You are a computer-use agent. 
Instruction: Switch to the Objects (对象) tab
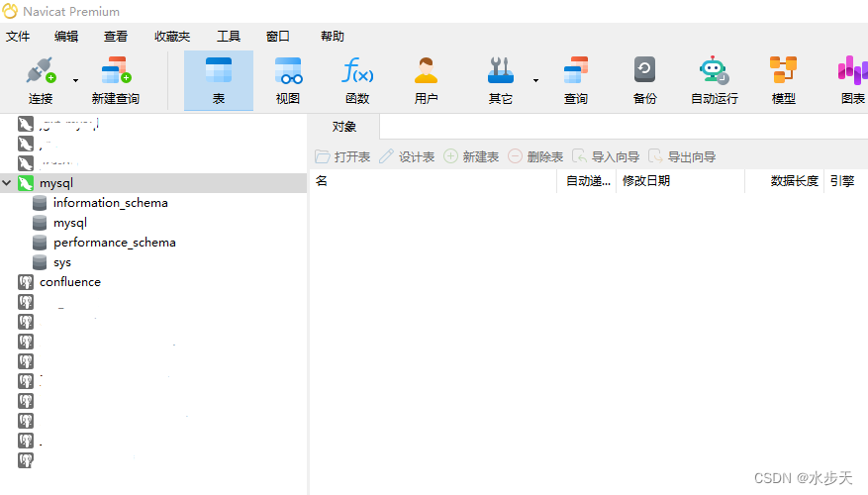click(x=343, y=127)
